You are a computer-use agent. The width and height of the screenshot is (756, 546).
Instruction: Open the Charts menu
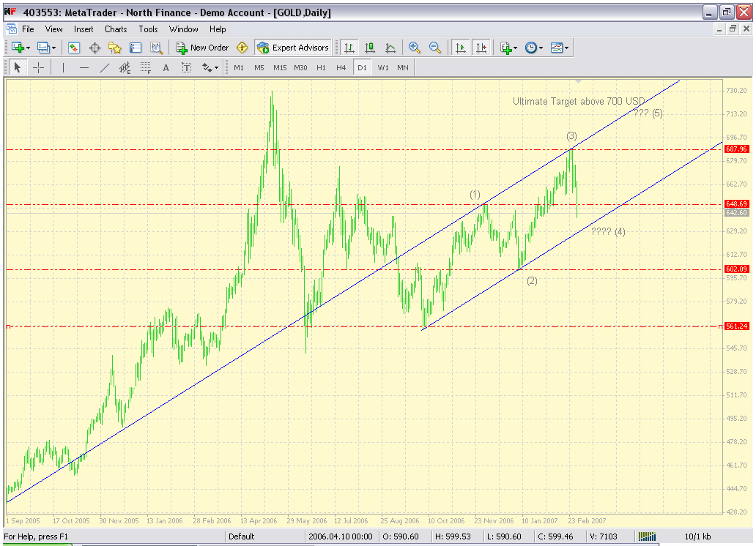click(116, 29)
